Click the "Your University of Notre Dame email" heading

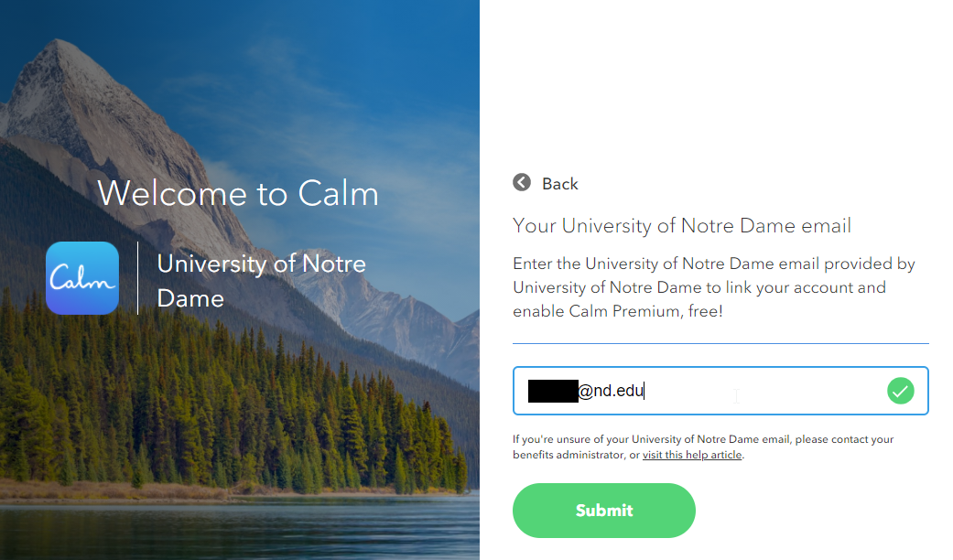tap(682, 225)
